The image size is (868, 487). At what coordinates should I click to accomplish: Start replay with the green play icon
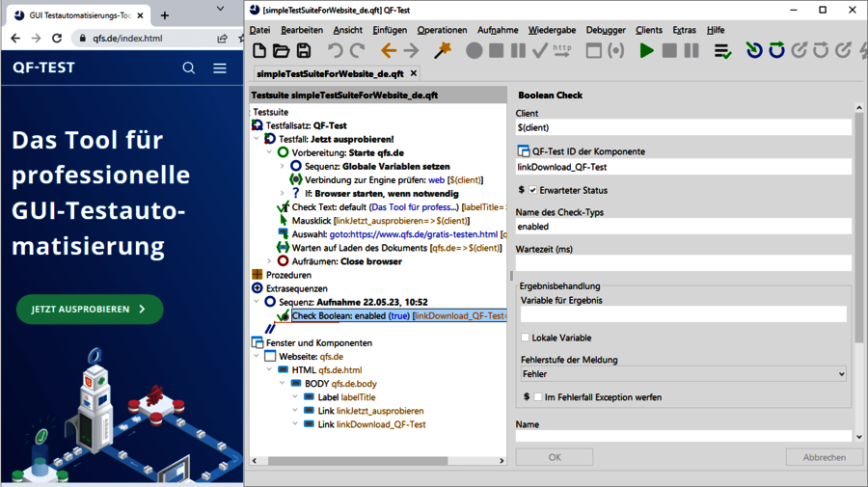pos(646,51)
